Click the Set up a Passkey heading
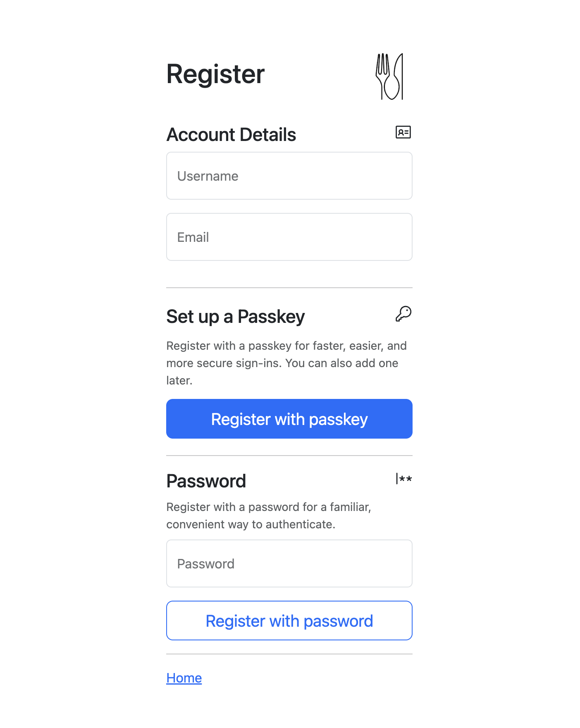580x728 pixels. (236, 317)
